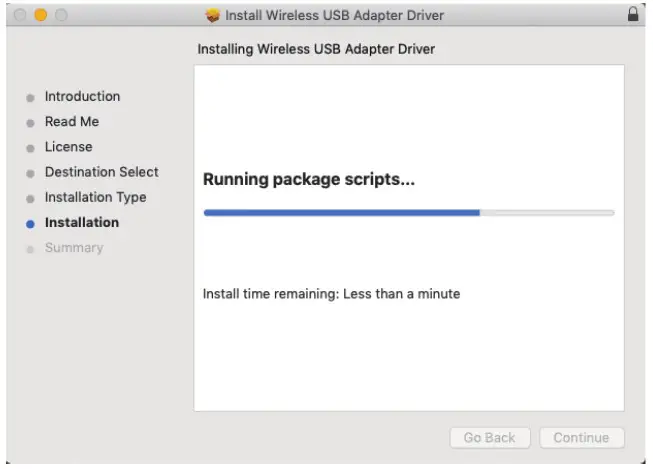653x469 pixels.
Task: Click the bullet next to License
Action: coord(31,148)
